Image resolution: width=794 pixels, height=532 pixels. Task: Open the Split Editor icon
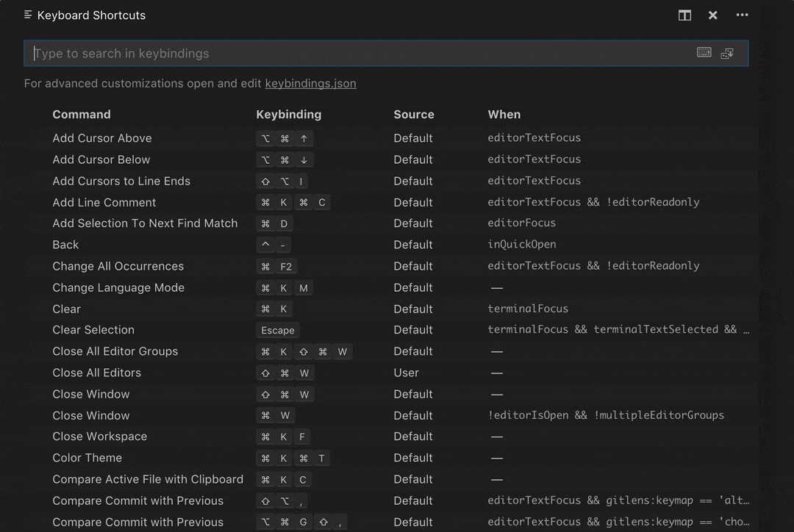coord(684,15)
